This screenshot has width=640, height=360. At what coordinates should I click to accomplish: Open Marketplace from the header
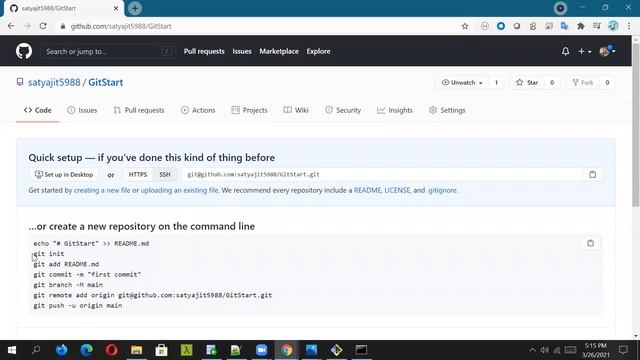tap(279, 51)
